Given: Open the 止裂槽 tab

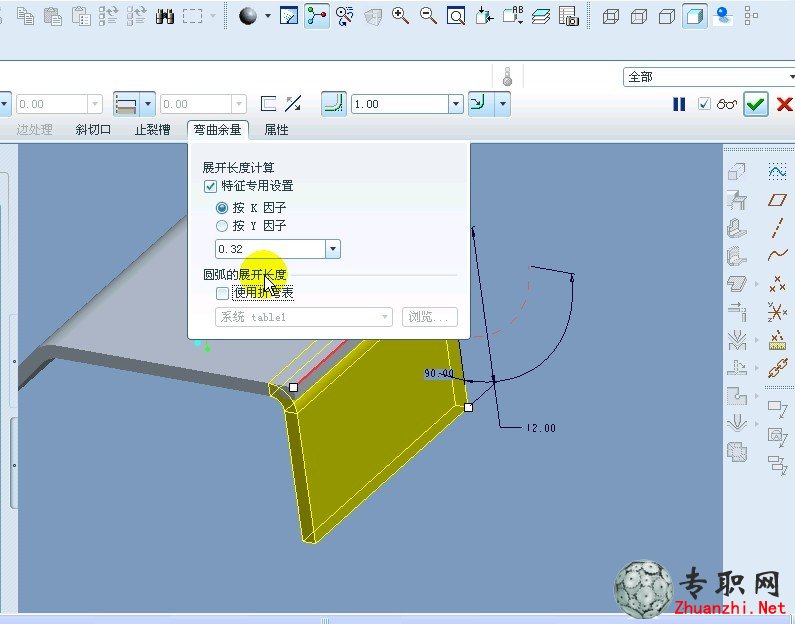Looking at the screenshot, I should (x=153, y=130).
